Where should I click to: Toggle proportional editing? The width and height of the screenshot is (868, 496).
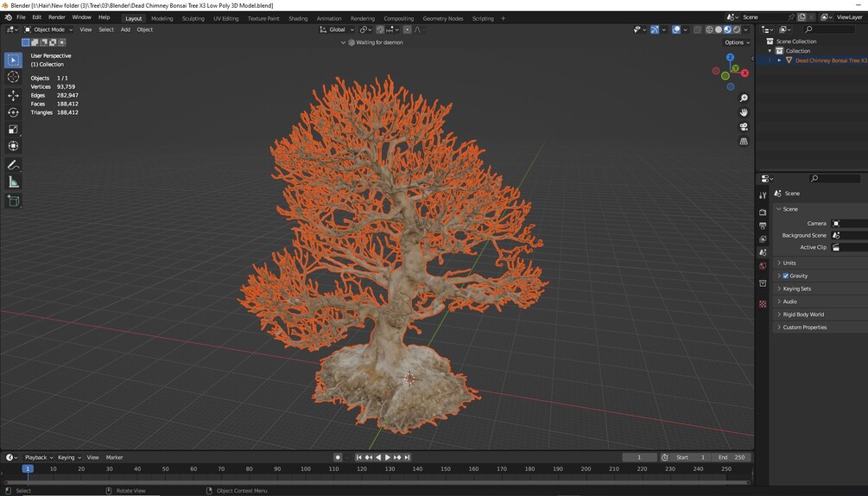[407, 29]
